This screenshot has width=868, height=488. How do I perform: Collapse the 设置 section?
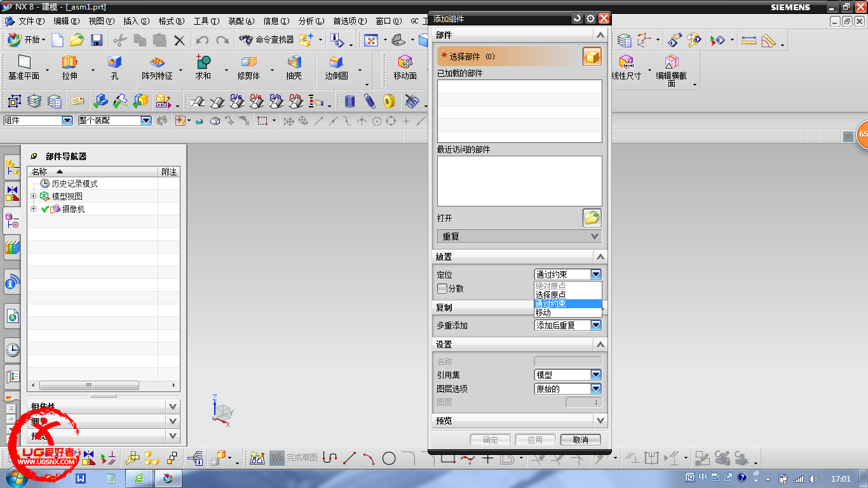click(x=600, y=344)
